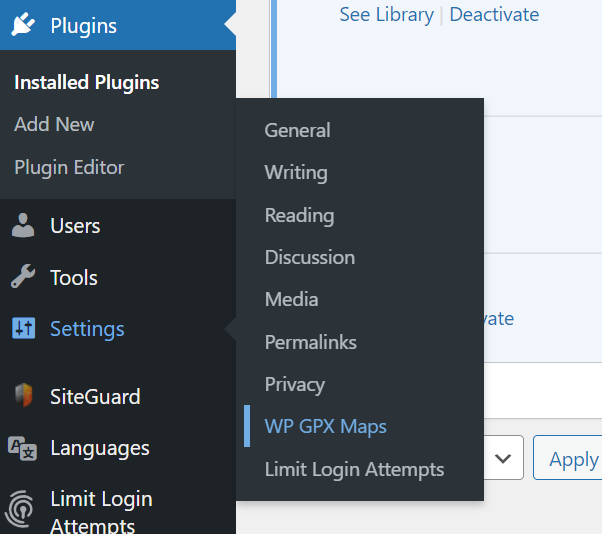Click the Deactivate link at top
Viewport: 602px width, 534px height.
(494, 15)
